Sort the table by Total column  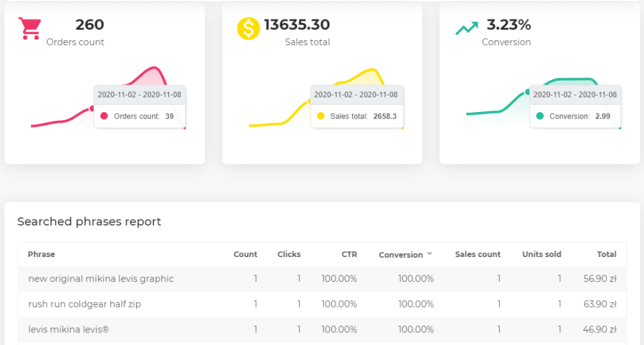point(606,254)
